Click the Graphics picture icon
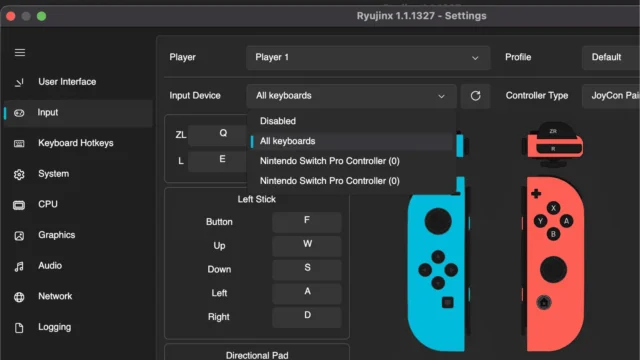 coord(19,236)
